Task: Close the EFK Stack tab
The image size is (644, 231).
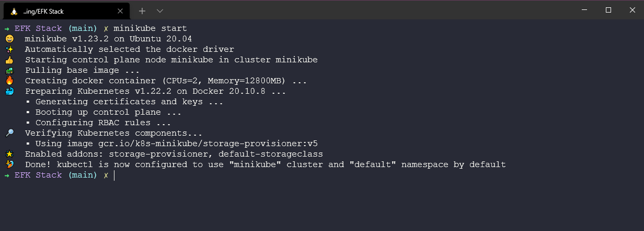Action: coord(120,11)
